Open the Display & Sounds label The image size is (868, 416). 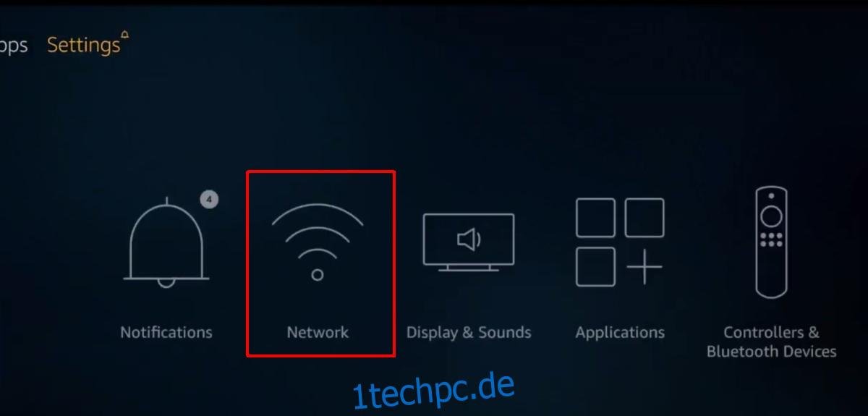tap(469, 333)
